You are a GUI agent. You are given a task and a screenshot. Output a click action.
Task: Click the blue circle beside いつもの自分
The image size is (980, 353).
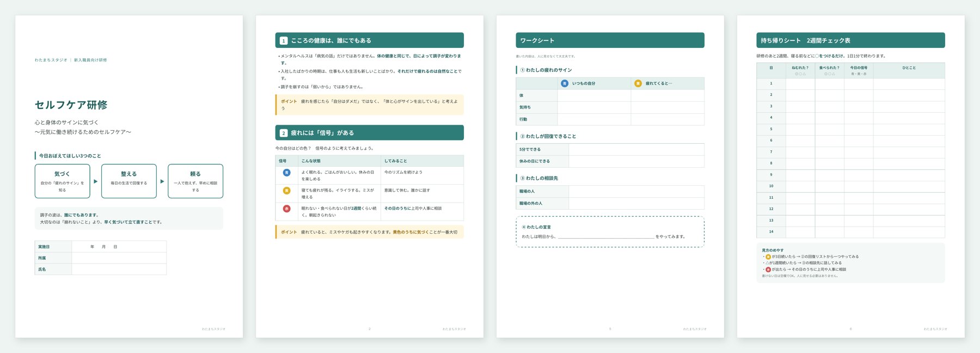(x=565, y=83)
